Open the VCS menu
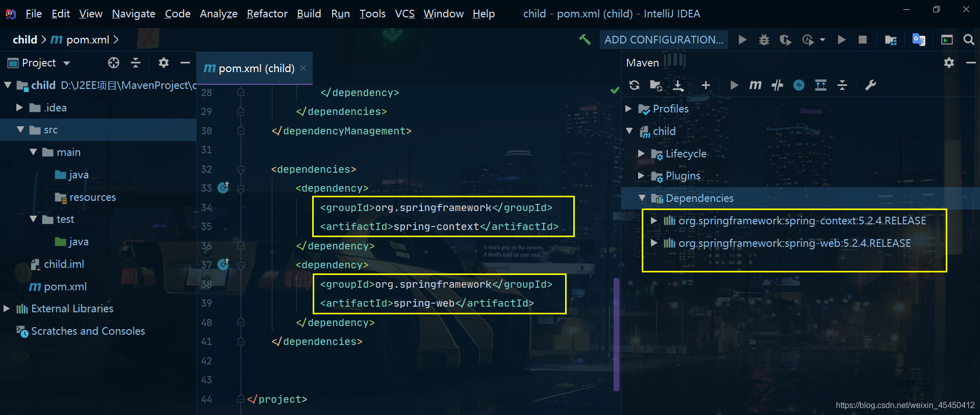 coord(405,14)
